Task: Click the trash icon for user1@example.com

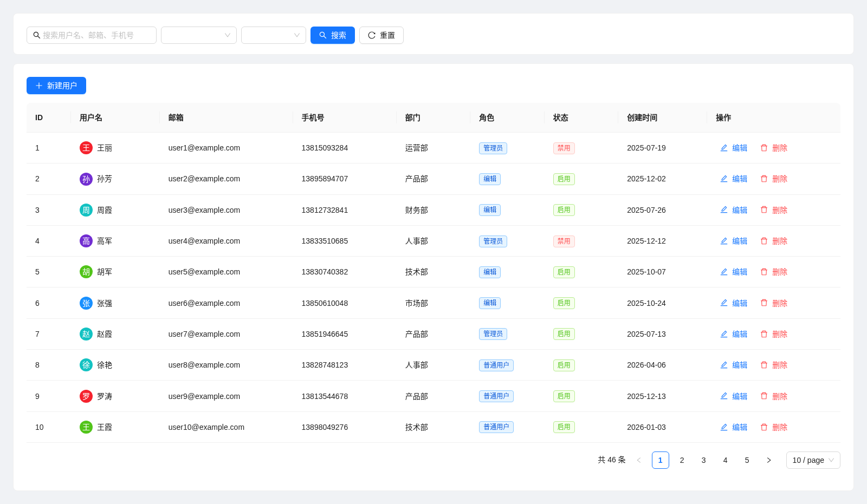Action: coord(764,148)
